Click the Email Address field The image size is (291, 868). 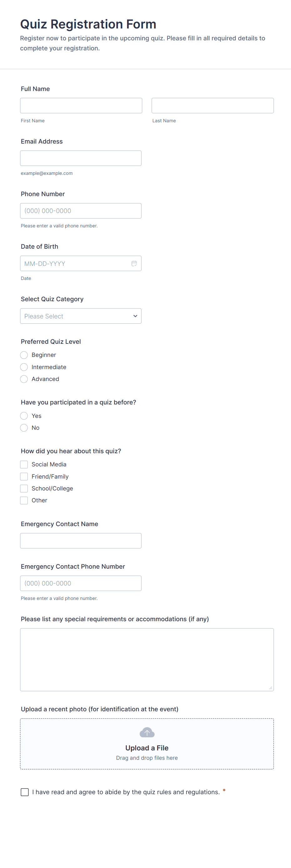81,158
